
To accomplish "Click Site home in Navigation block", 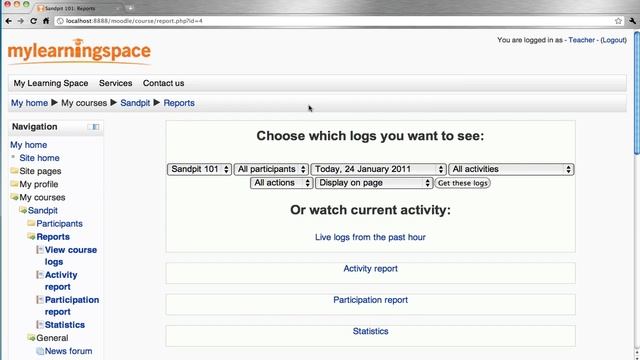I will point(40,158).
